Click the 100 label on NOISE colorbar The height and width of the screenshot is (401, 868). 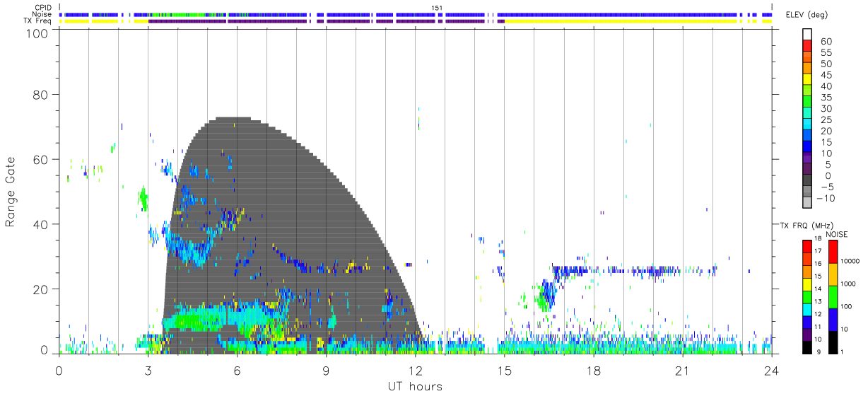click(x=846, y=306)
